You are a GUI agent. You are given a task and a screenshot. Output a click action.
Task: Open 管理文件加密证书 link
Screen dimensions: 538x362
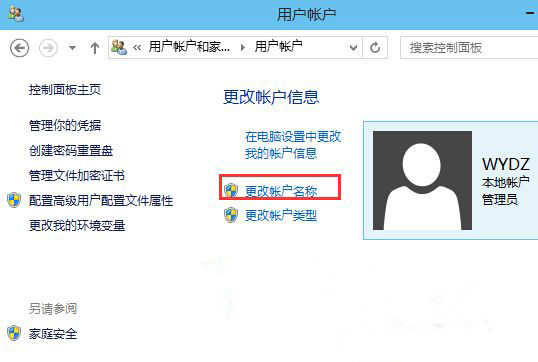click(77, 176)
